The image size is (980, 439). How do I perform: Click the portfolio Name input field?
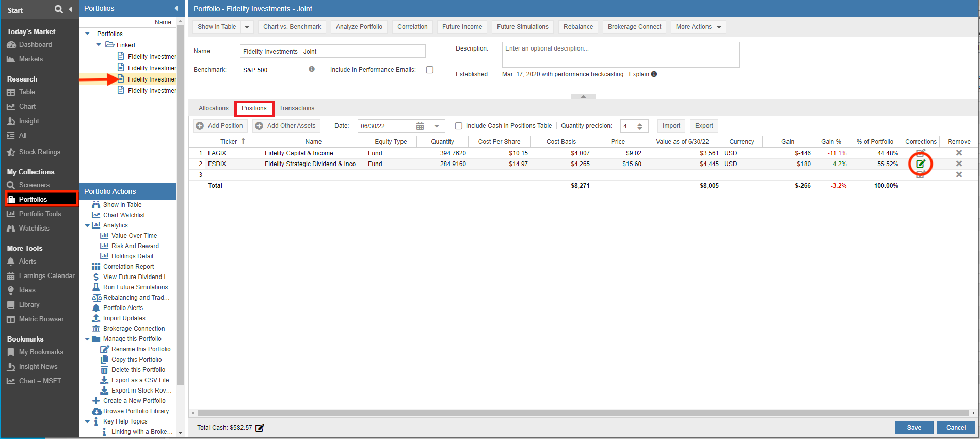pyautogui.click(x=333, y=51)
